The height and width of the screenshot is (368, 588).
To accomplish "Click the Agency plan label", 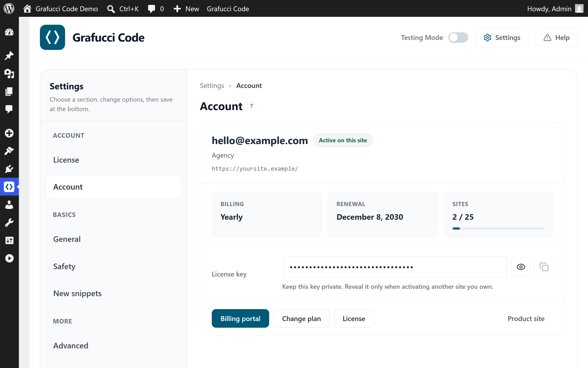I will [223, 155].
